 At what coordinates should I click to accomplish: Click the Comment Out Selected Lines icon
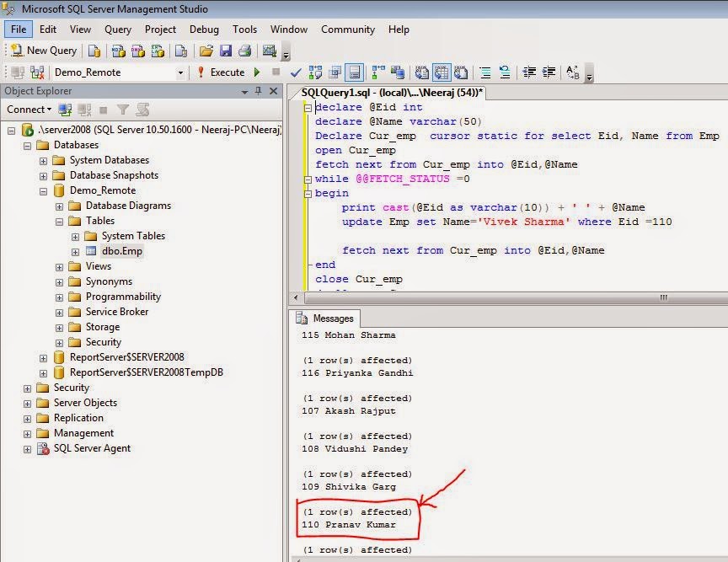point(486,72)
